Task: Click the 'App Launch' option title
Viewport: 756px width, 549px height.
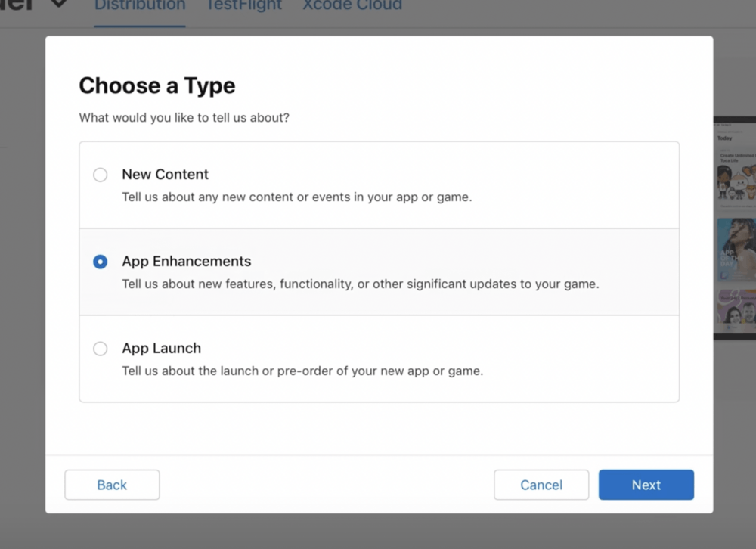Action: point(161,348)
